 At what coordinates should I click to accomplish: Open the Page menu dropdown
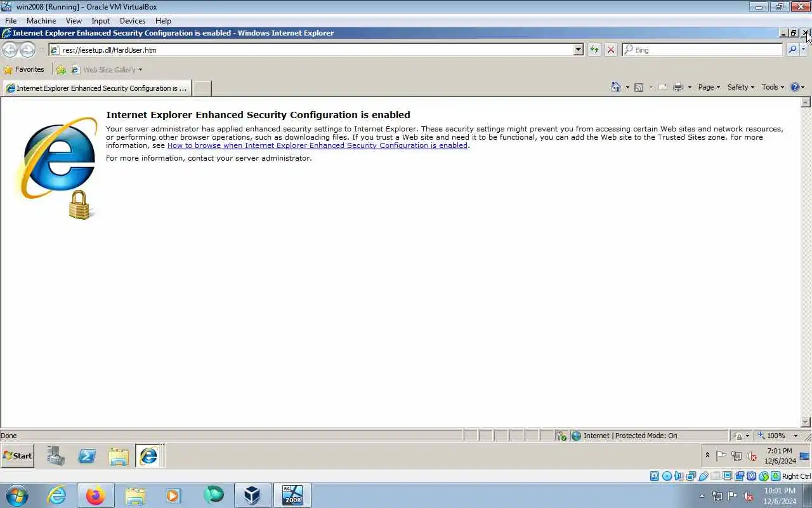click(x=709, y=87)
